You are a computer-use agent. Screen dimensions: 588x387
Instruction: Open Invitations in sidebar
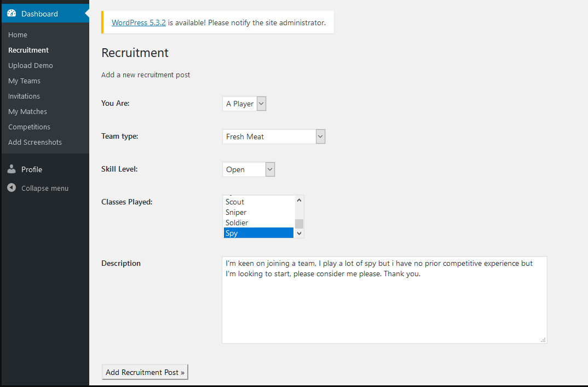(24, 96)
